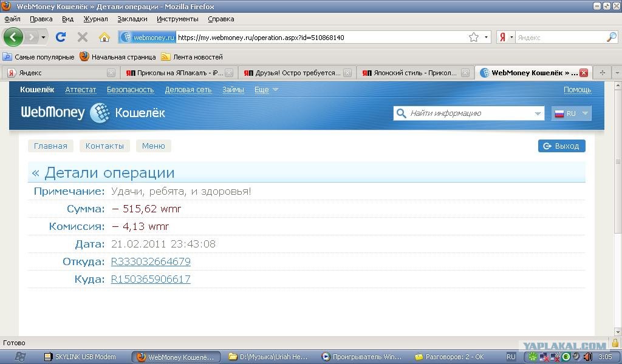
Task: Open the list all tabs dropdown
Action: pyautogui.click(x=617, y=73)
